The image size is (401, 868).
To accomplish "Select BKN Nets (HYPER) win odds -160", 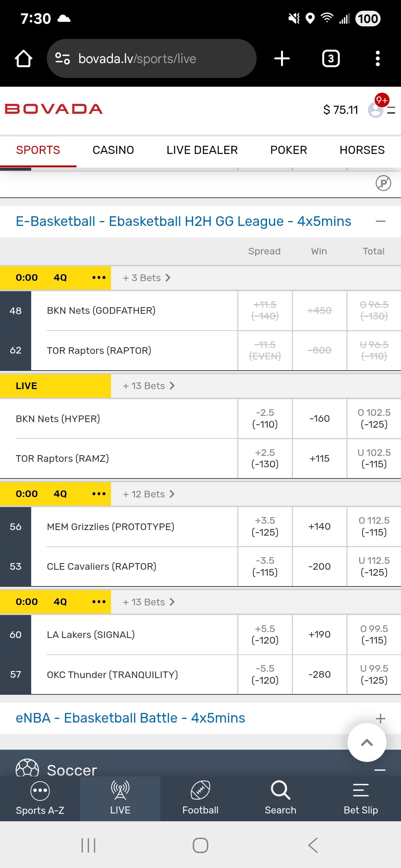I will 319,418.
